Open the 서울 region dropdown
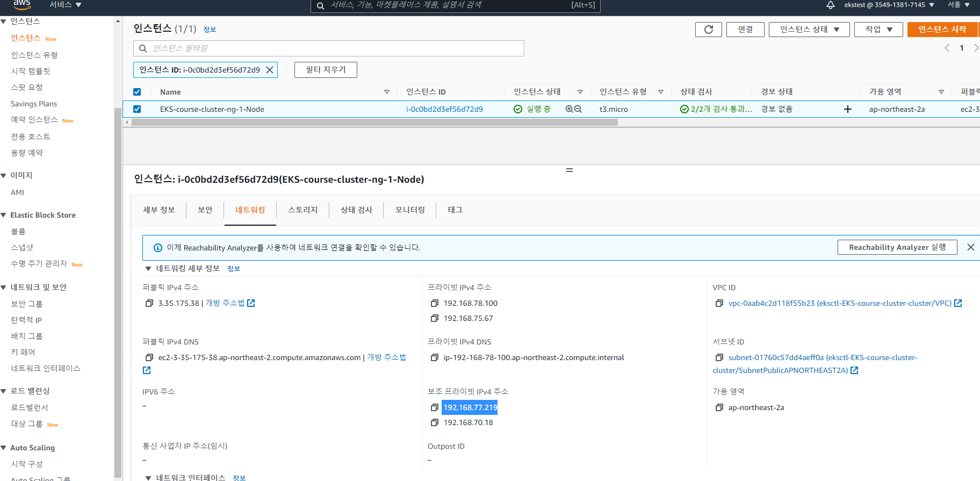Viewport: 980px width, 481px height. 959,5
